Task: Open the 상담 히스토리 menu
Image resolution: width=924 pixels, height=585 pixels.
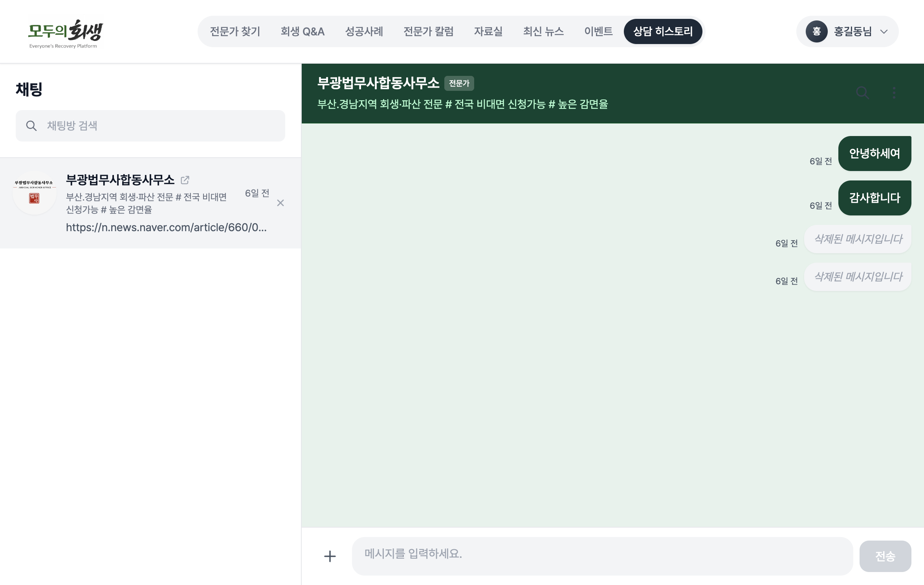Action: pyautogui.click(x=663, y=31)
